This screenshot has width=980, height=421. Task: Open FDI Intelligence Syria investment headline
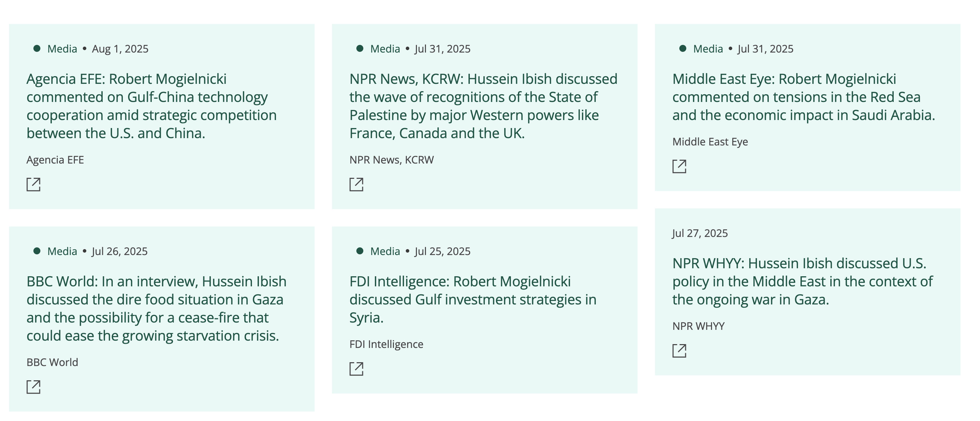pyautogui.click(x=473, y=299)
